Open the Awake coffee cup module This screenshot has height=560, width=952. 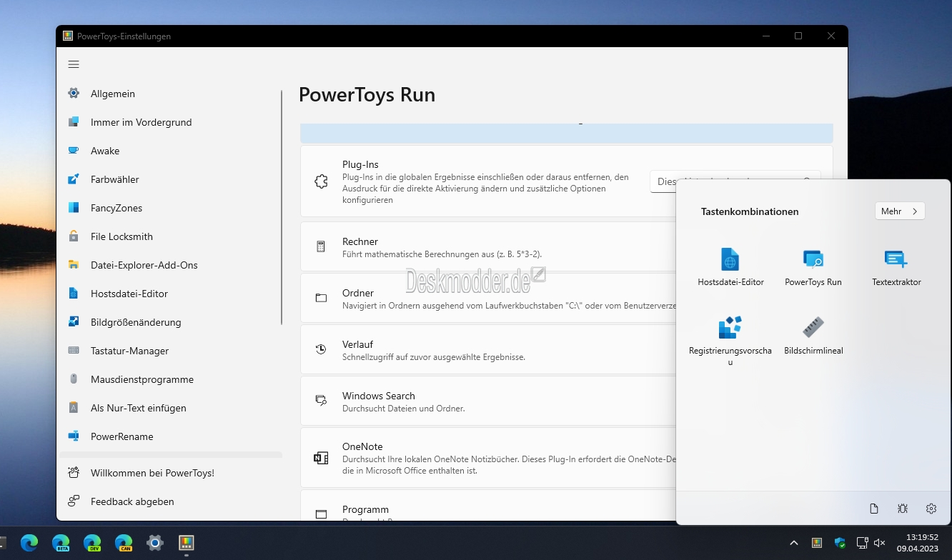(x=171, y=151)
